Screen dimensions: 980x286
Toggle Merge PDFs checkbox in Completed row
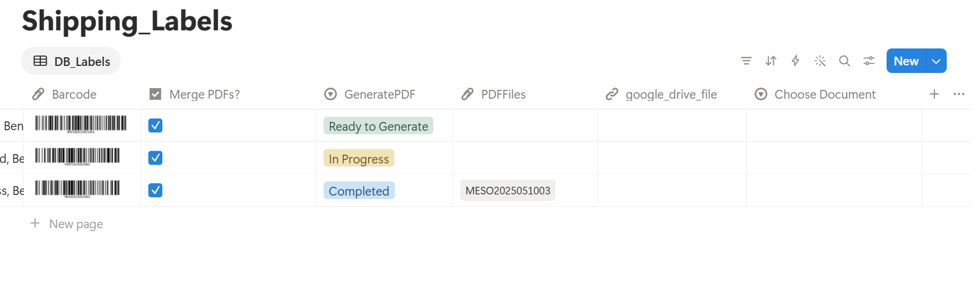click(x=155, y=190)
